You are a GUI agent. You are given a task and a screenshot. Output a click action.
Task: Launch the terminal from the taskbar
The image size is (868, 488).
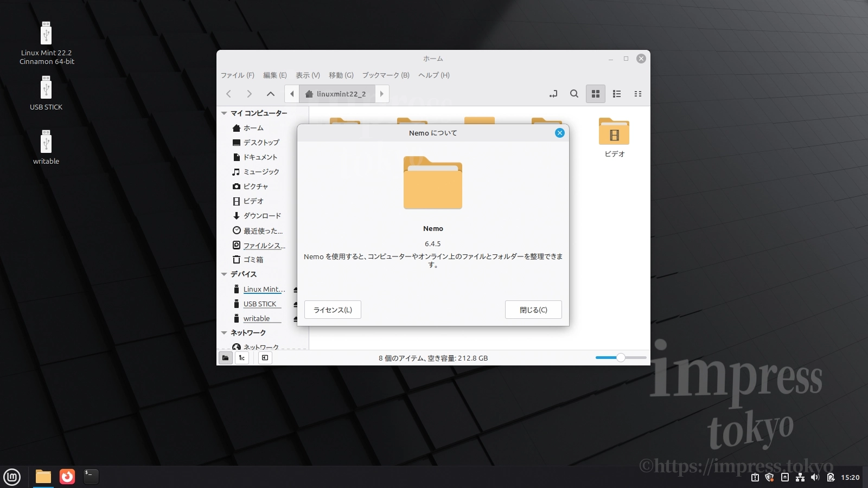pyautogui.click(x=91, y=477)
